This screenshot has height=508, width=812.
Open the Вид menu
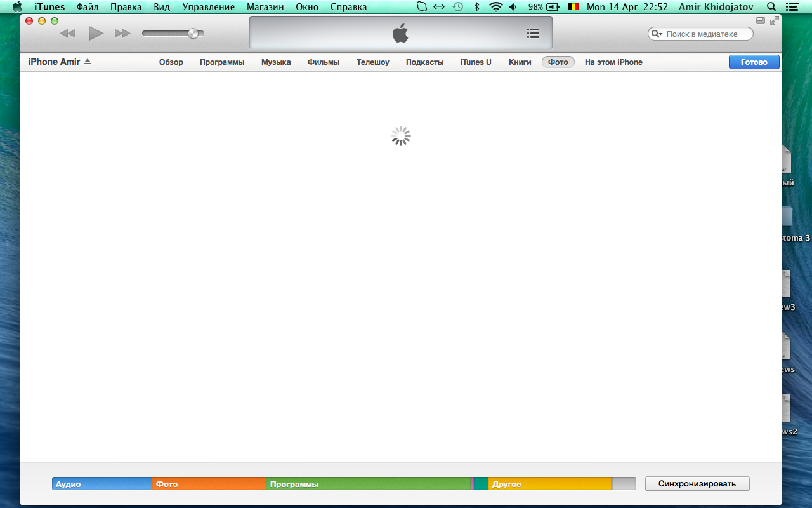coord(162,7)
